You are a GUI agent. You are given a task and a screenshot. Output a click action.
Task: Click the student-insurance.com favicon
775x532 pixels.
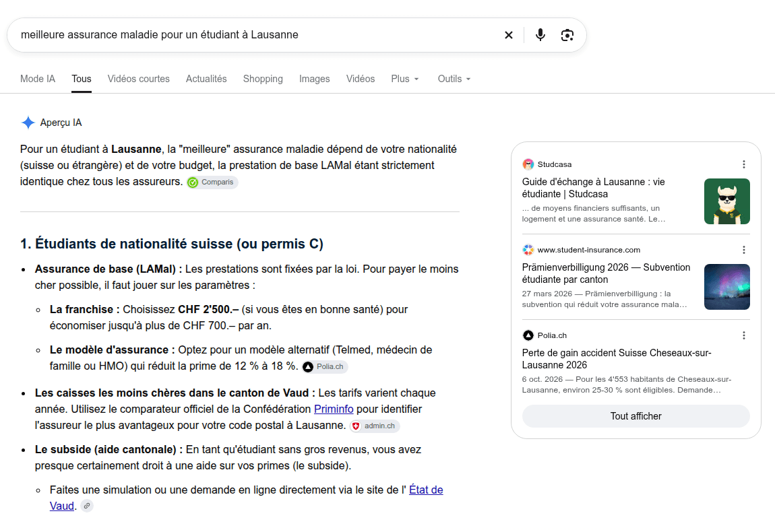(528, 250)
